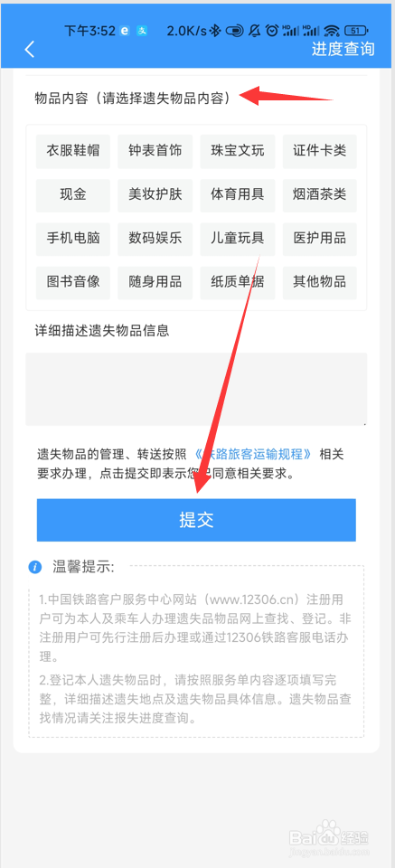Open 进度查询 in the header
This screenshot has height=868, width=395.
pyautogui.click(x=343, y=49)
